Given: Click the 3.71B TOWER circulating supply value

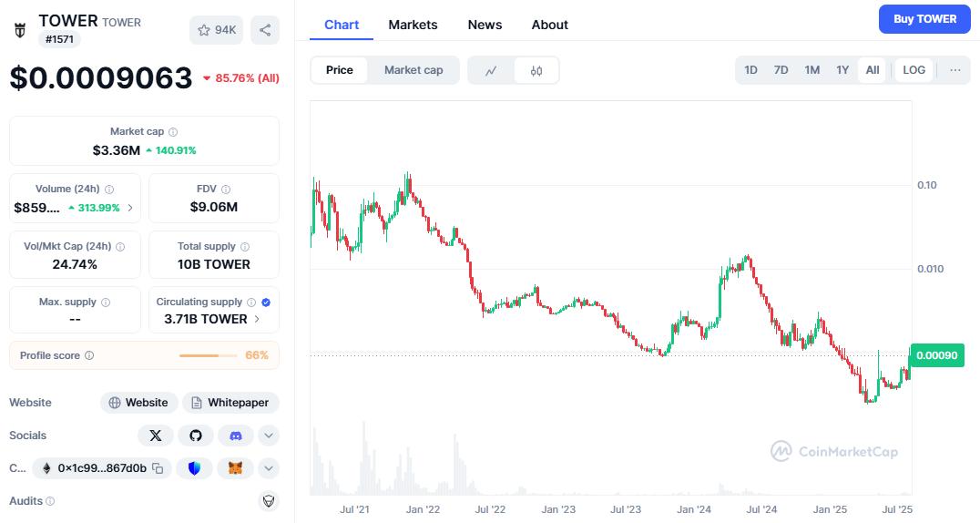Looking at the screenshot, I should [x=206, y=319].
